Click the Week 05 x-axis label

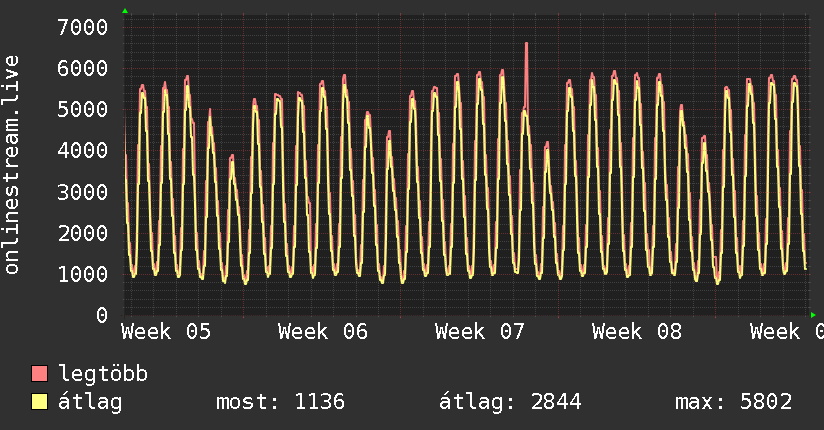point(166,331)
